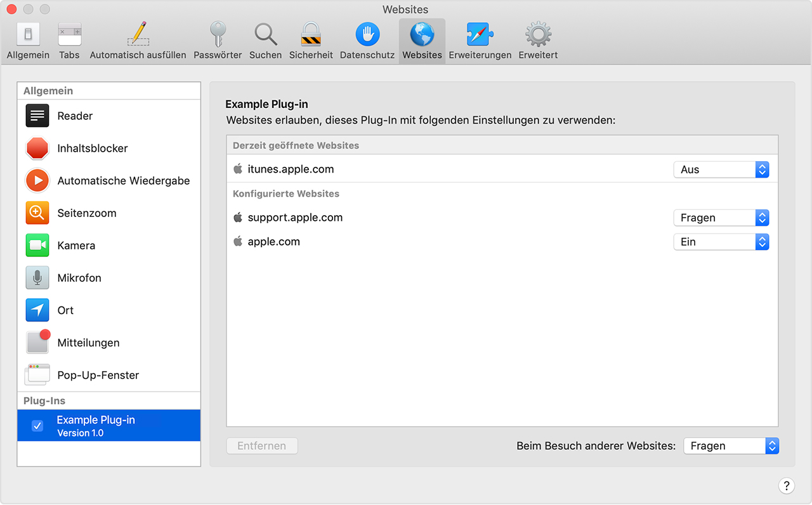Choose Reader label in the sidebar

click(x=75, y=116)
